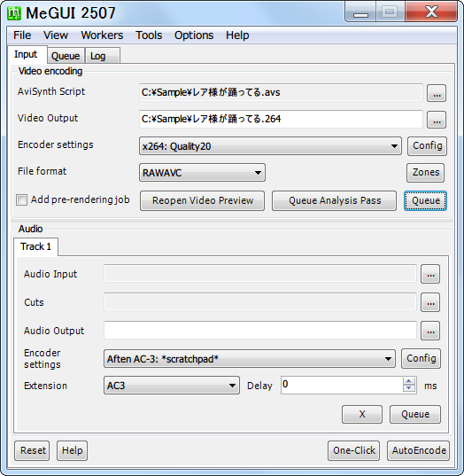Open video Encoder settings dropdown x264: Quality20
The height and width of the screenshot is (476, 464).
pos(270,146)
